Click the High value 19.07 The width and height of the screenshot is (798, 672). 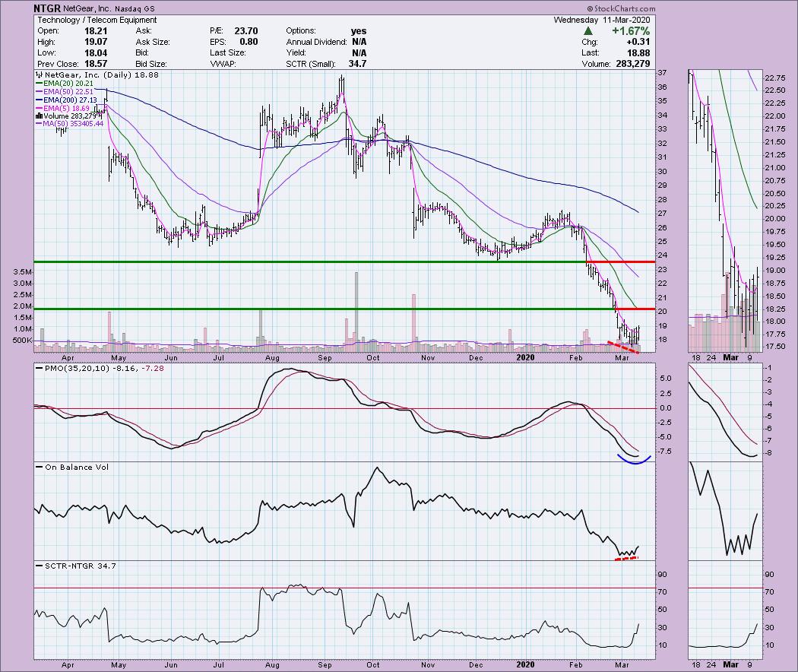point(95,42)
